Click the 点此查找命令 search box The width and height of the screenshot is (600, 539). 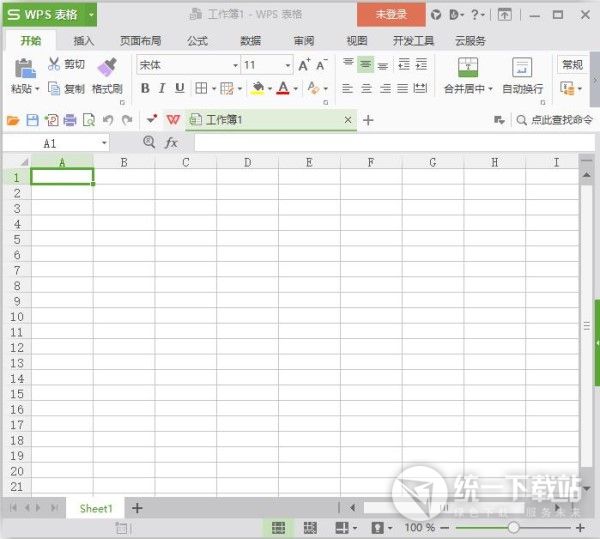click(554, 120)
